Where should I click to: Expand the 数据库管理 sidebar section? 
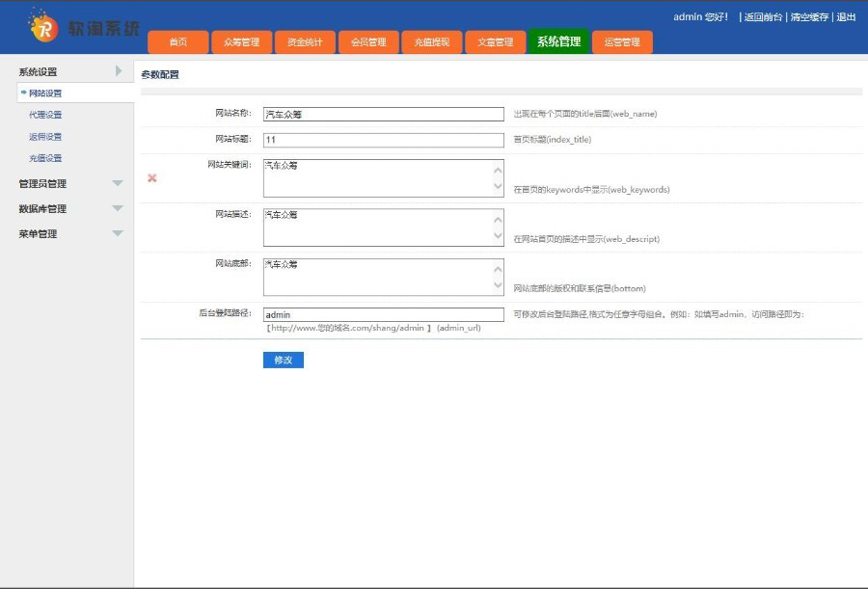point(118,208)
